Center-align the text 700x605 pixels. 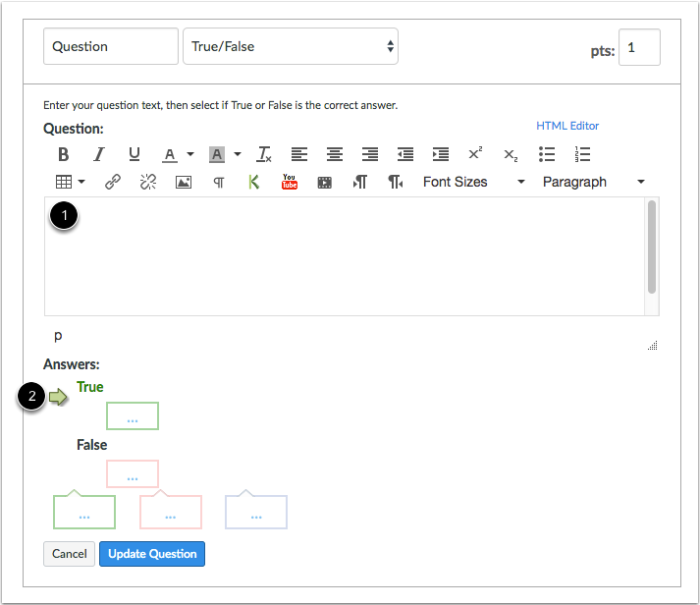pyautogui.click(x=335, y=154)
